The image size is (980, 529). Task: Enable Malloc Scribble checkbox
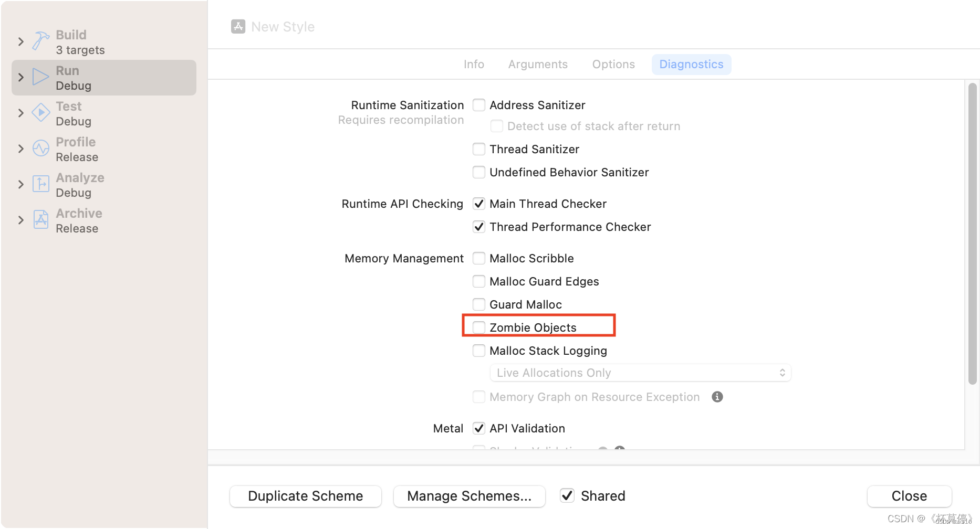click(479, 258)
